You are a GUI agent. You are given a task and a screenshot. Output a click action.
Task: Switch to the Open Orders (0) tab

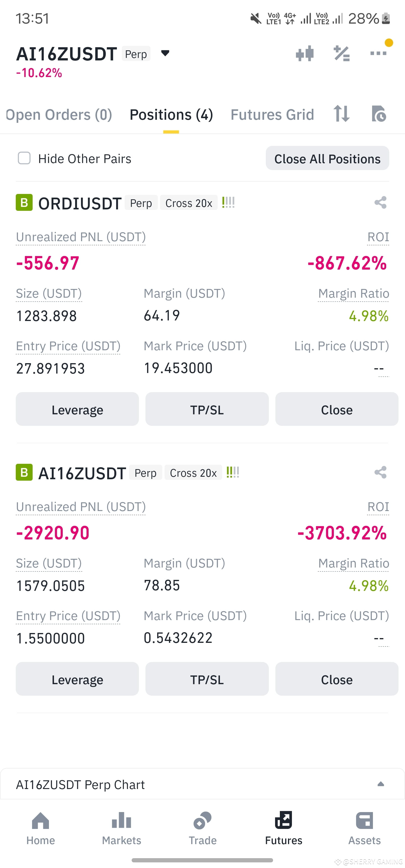click(59, 115)
